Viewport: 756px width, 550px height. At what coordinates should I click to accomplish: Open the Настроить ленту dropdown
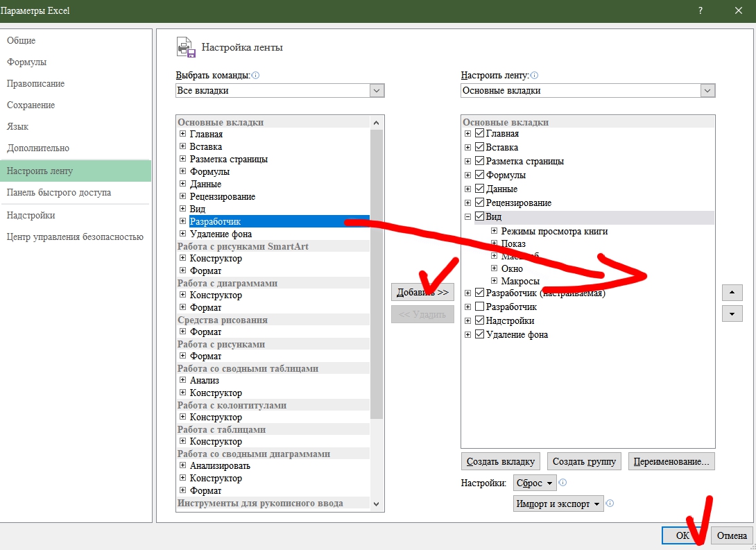[x=707, y=91]
